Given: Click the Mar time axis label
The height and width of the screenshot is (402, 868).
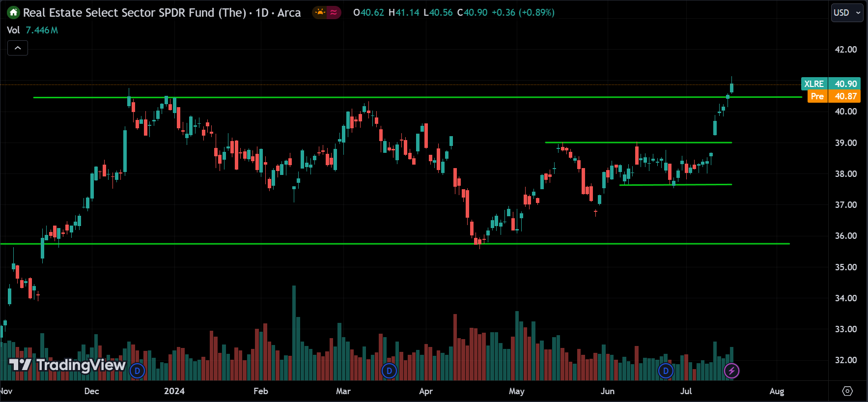Looking at the screenshot, I should [x=343, y=391].
